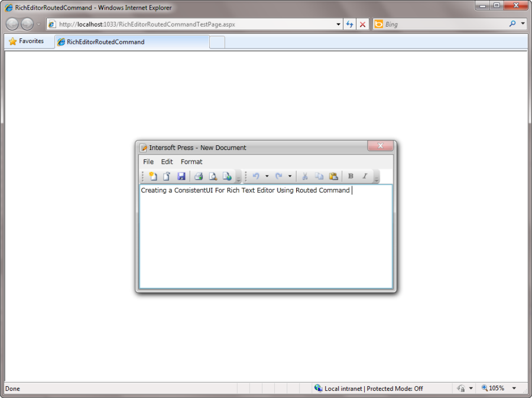
Task: Create a new document with the New toolbar icon
Action: (x=153, y=177)
